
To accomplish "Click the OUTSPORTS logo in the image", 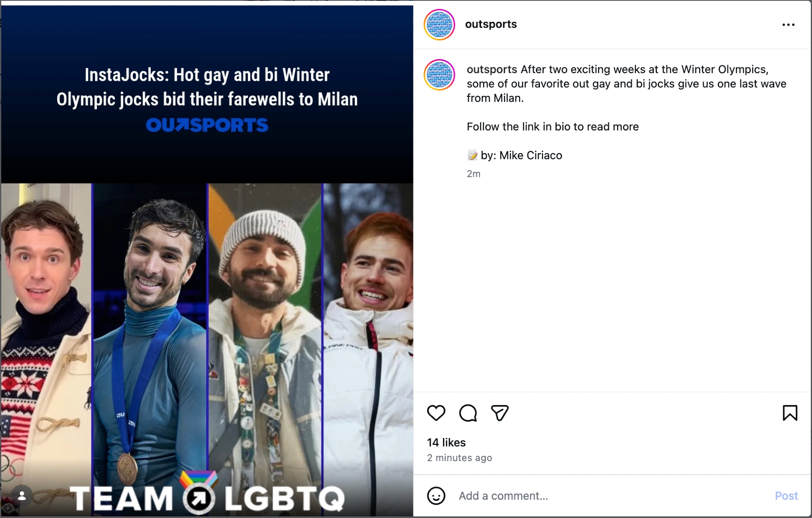I will click(207, 125).
